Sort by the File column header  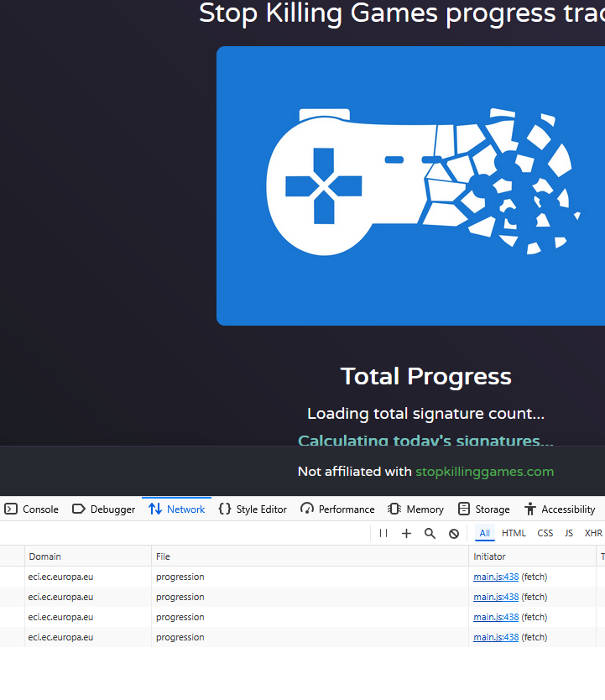click(x=310, y=556)
